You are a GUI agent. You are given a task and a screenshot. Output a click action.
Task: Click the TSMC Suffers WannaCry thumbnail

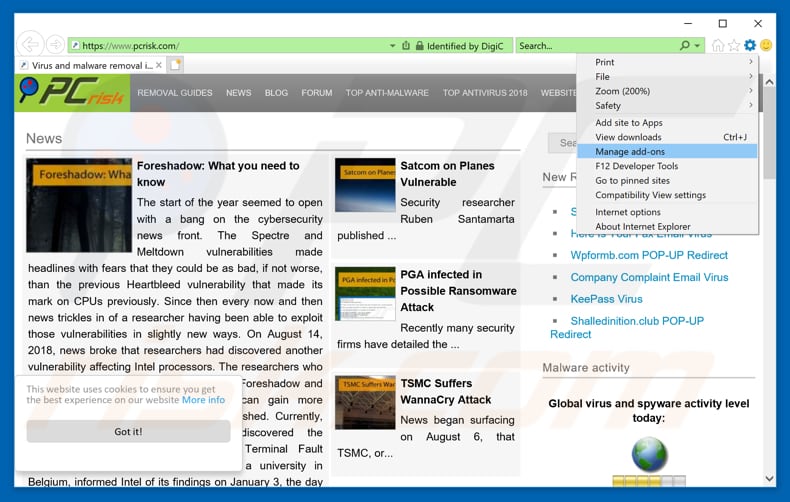click(365, 403)
